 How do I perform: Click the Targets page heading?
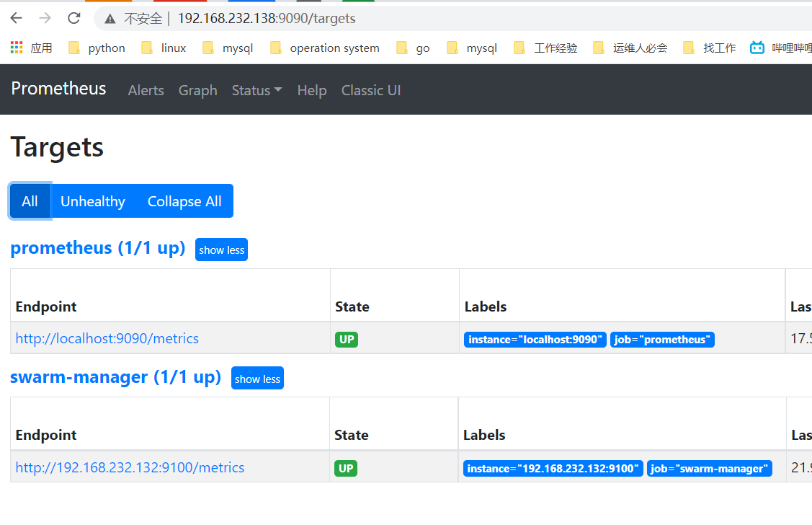click(x=57, y=148)
